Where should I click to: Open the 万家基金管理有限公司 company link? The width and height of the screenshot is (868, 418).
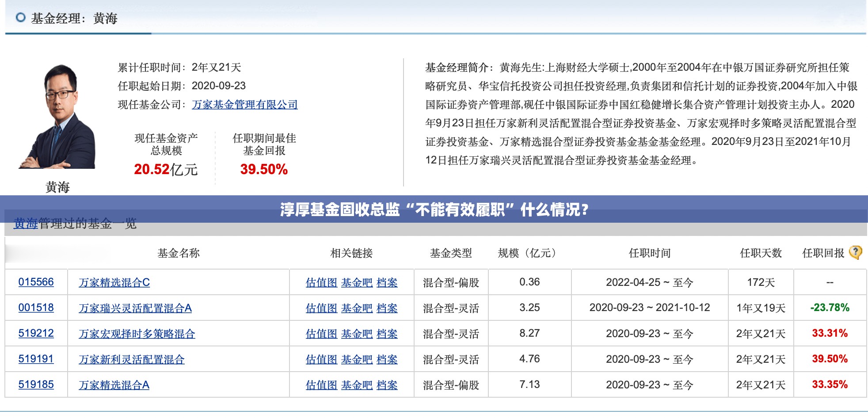(x=245, y=105)
